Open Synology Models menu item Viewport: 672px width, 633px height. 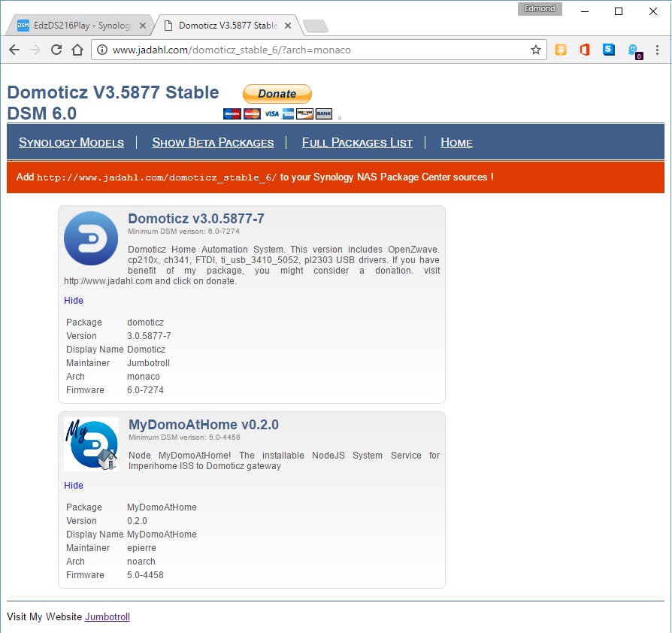tap(71, 143)
